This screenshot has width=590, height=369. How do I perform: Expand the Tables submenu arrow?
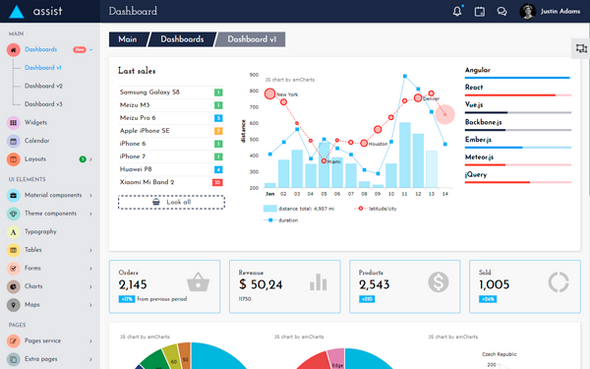[91, 250]
